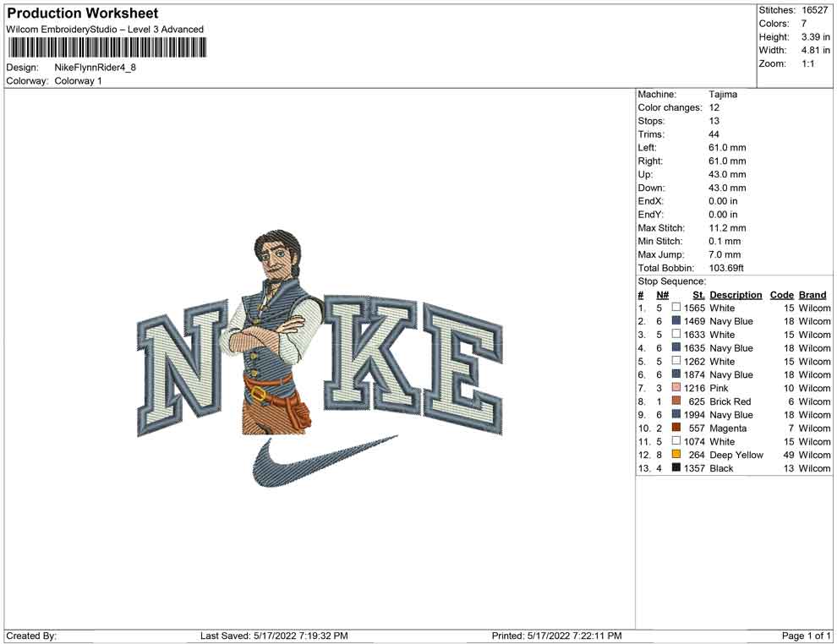Click the white swatch for stop 1
This screenshot has height=644, width=837.
coord(676,308)
